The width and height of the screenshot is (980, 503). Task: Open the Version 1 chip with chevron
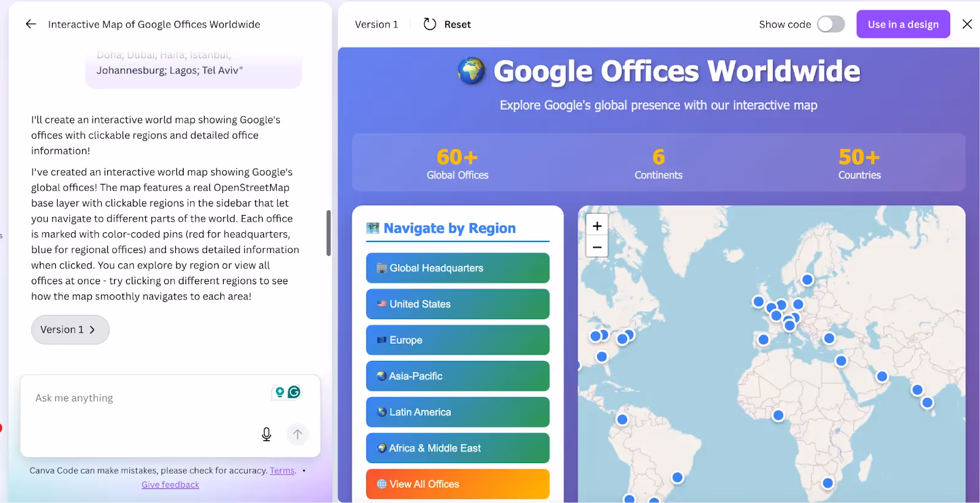click(x=70, y=330)
